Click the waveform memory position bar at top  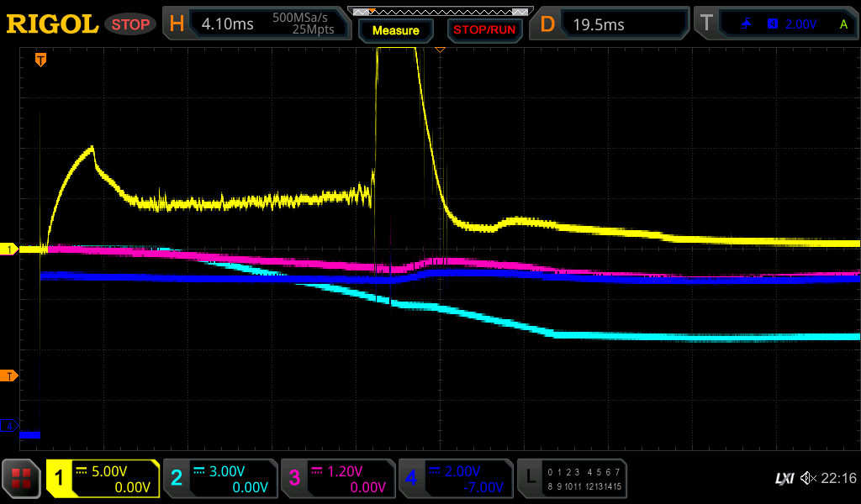[440, 12]
